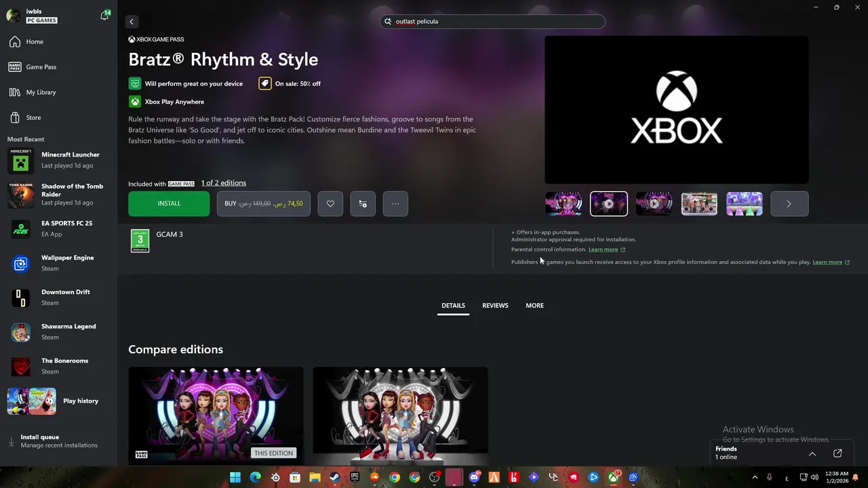The height and width of the screenshot is (488, 868).
Task: Add game to wishlist heart icon
Action: tap(330, 203)
